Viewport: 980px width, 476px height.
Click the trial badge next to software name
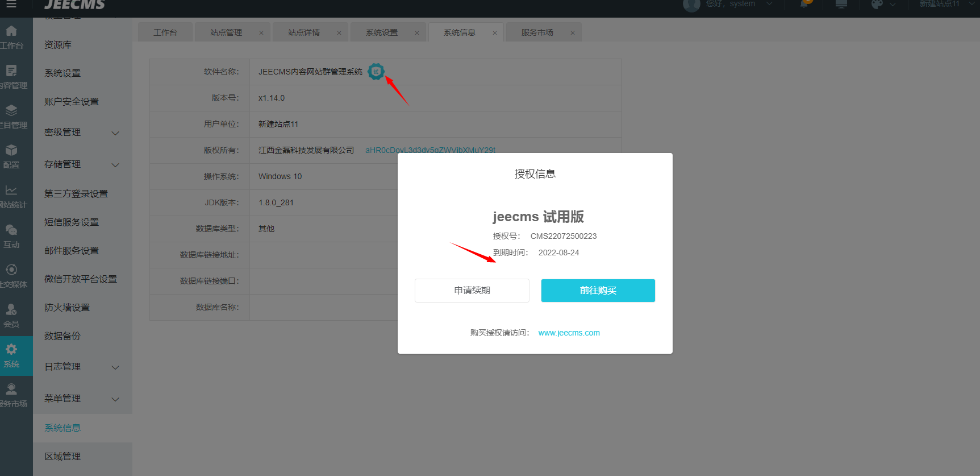tap(376, 72)
